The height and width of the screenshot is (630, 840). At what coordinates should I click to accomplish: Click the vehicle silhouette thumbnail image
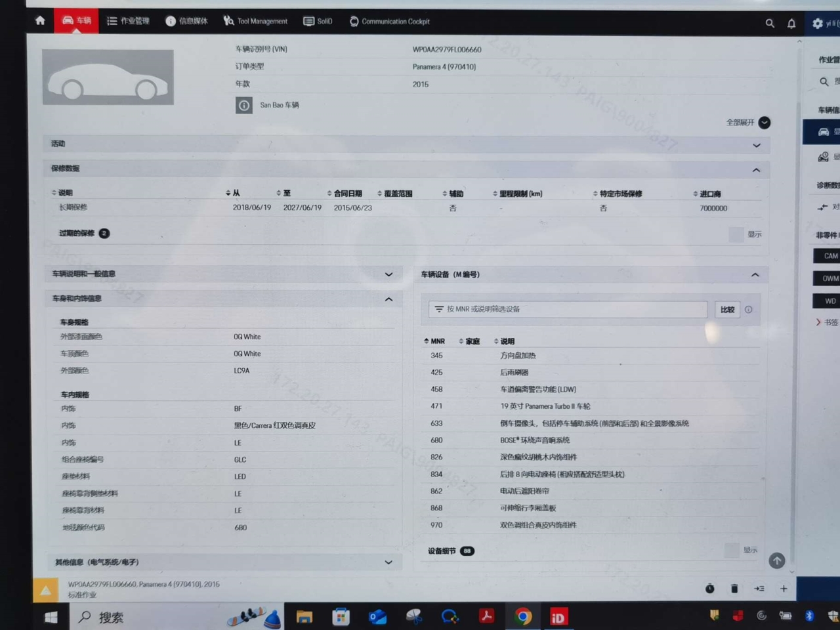(108, 77)
